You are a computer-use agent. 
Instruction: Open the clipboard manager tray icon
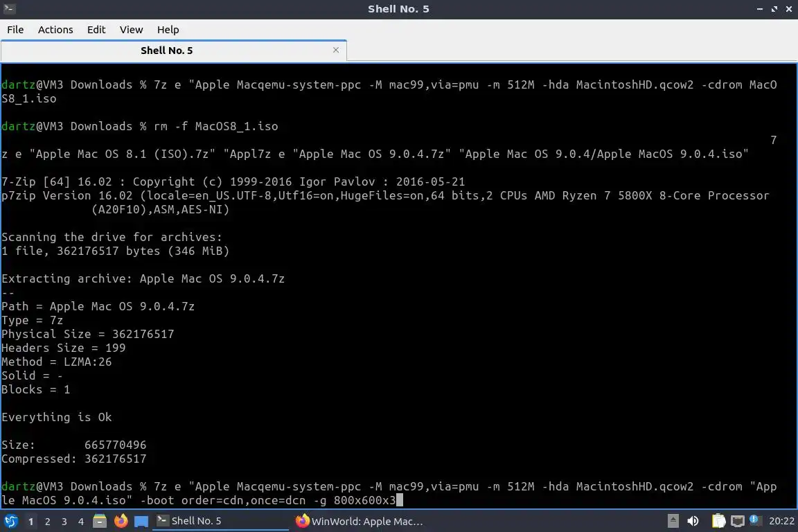[718, 521]
